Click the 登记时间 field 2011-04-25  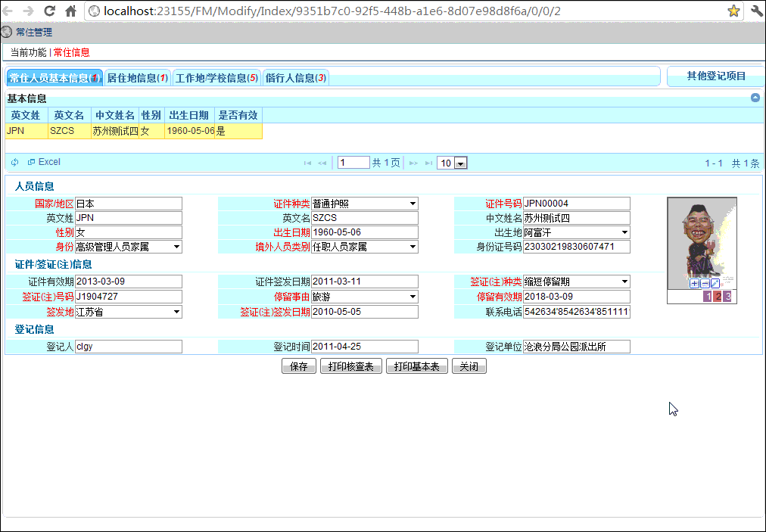364,347
